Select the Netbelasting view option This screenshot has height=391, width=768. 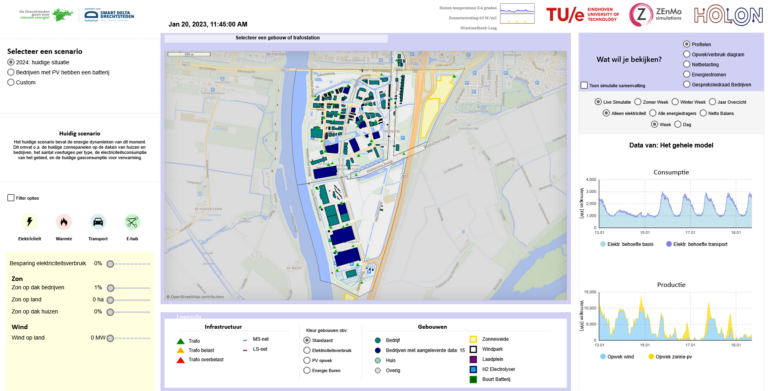tap(687, 64)
